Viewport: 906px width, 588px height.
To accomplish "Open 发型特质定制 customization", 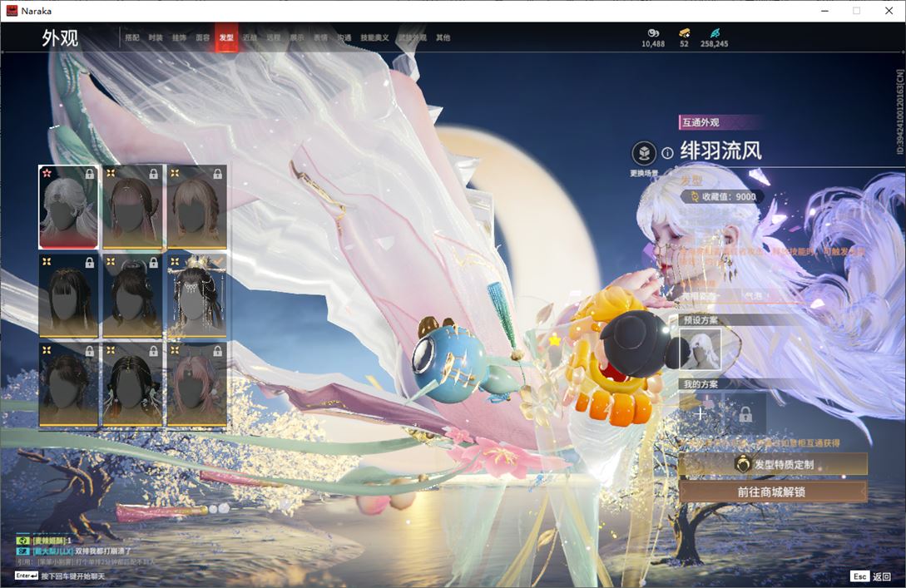I will click(x=773, y=464).
